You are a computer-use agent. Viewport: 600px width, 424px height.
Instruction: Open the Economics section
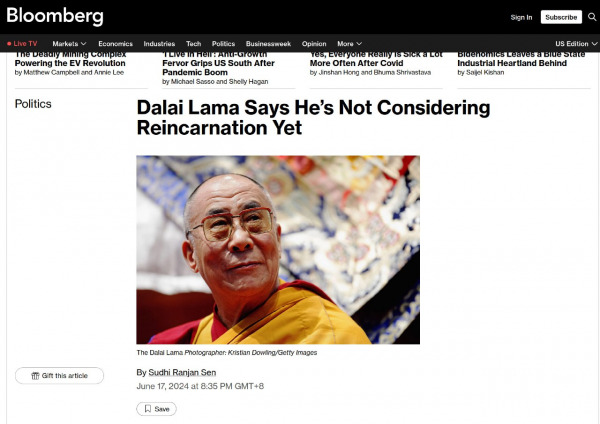pyautogui.click(x=115, y=44)
